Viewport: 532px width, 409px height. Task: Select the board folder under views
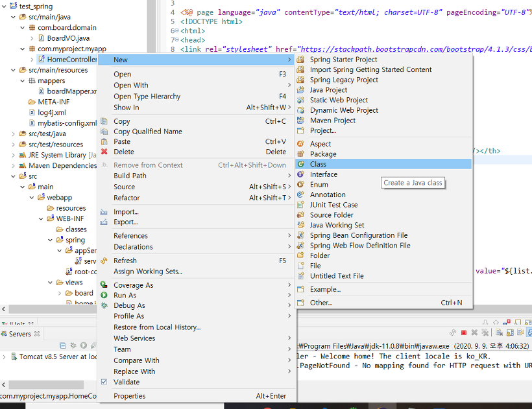click(x=79, y=293)
